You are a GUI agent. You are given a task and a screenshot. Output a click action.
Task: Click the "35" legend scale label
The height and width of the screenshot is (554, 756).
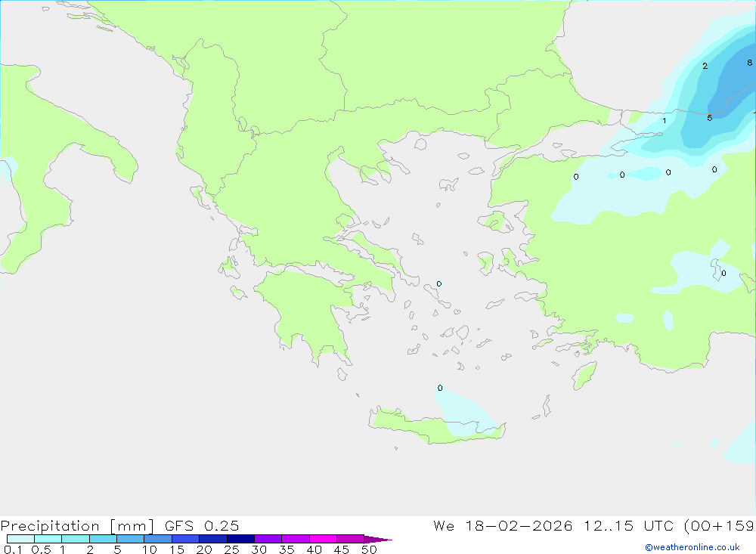pos(287,549)
